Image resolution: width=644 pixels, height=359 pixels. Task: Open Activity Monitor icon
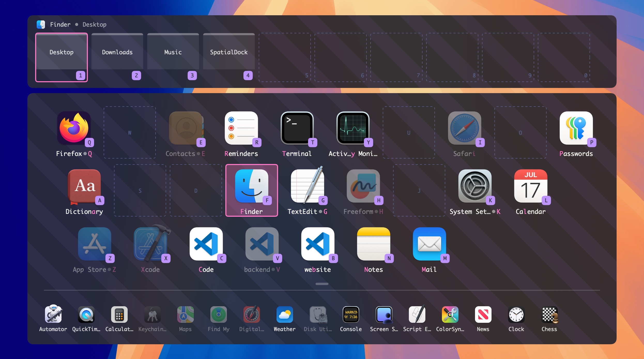(353, 128)
